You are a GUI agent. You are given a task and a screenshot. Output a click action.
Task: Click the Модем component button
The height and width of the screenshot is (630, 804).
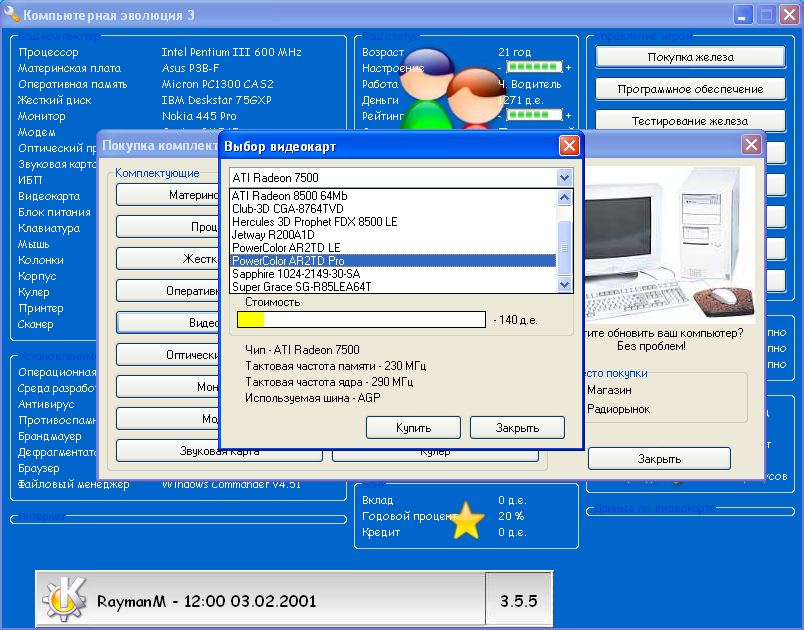(167, 419)
